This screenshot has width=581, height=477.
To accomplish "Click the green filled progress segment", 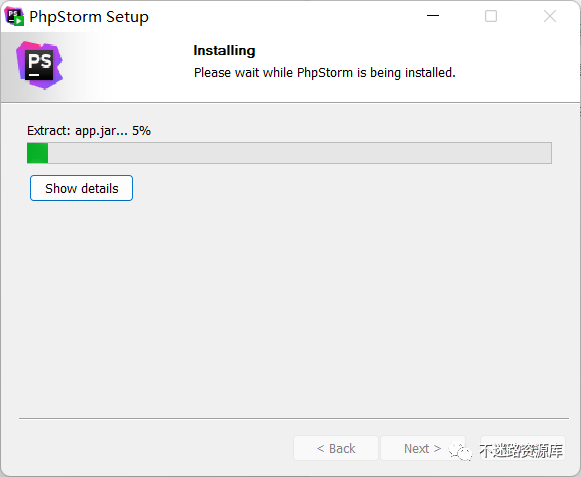I will pyautogui.click(x=37, y=153).
